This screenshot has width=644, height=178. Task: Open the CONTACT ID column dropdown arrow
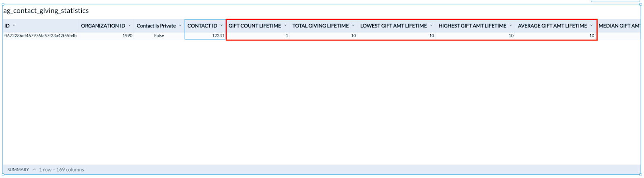pyautogui.click(x=221, y=25)
